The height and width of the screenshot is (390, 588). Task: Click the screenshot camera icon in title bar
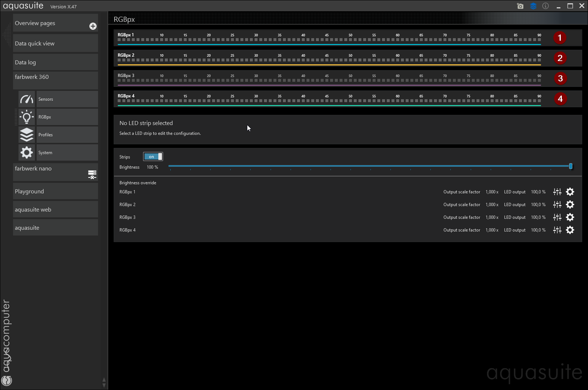(520, 6)
